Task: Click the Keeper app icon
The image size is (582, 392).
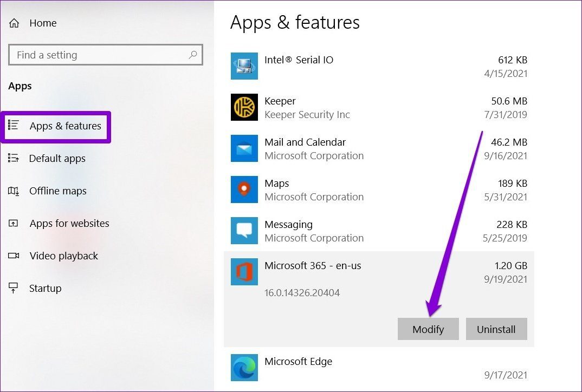Action: point(244,107)
